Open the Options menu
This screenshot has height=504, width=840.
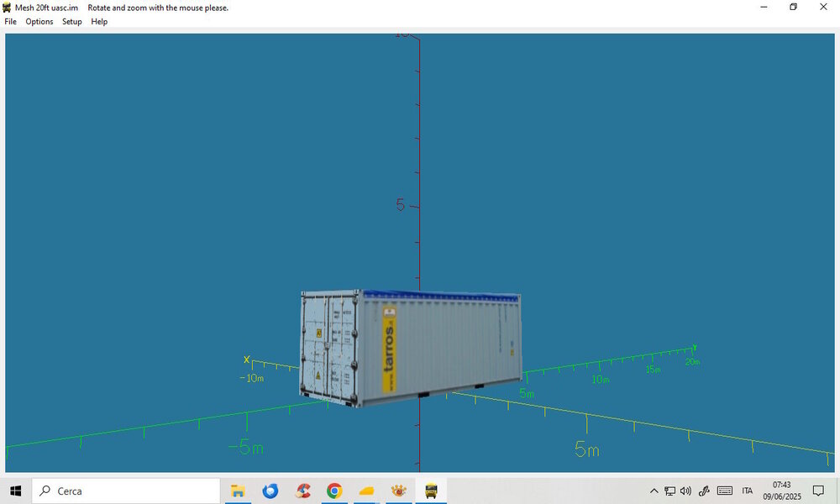pos(39,22)
